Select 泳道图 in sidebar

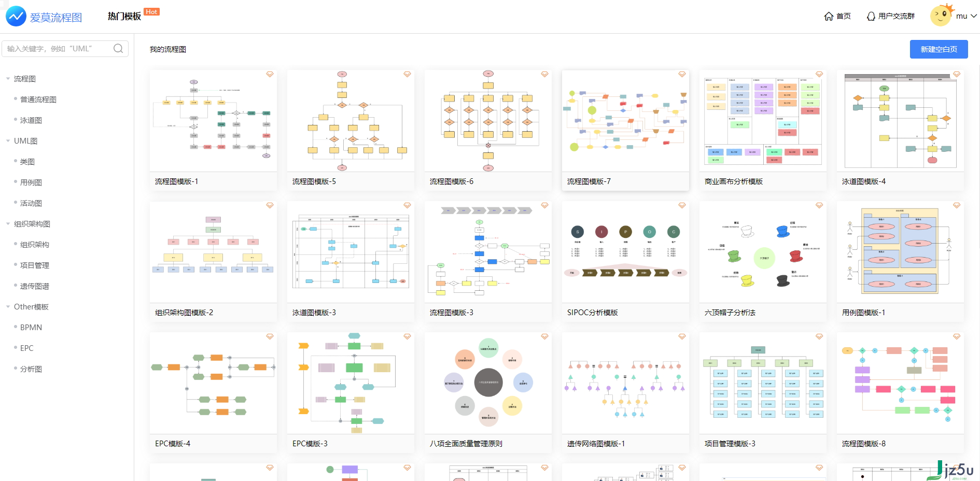tap(31, 120)
